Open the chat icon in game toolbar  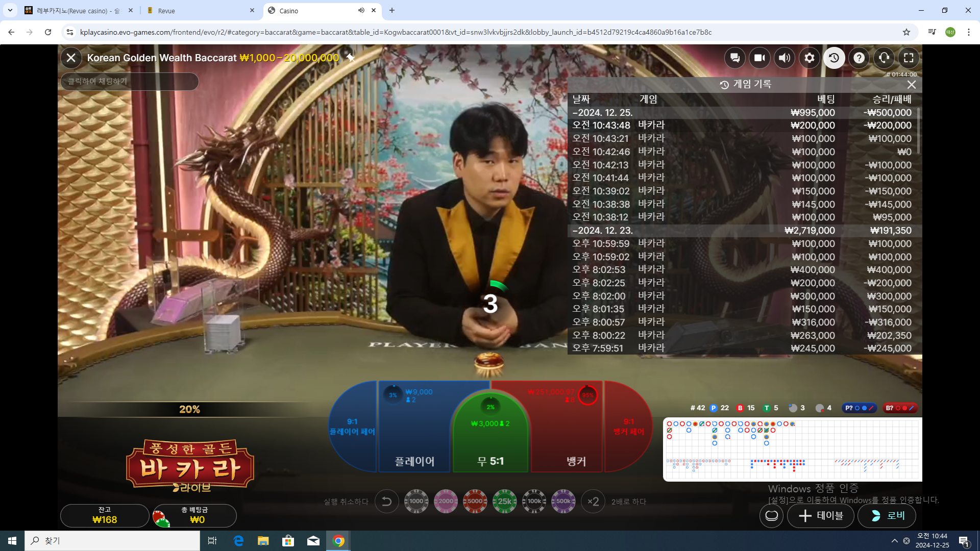pos(735,58)
